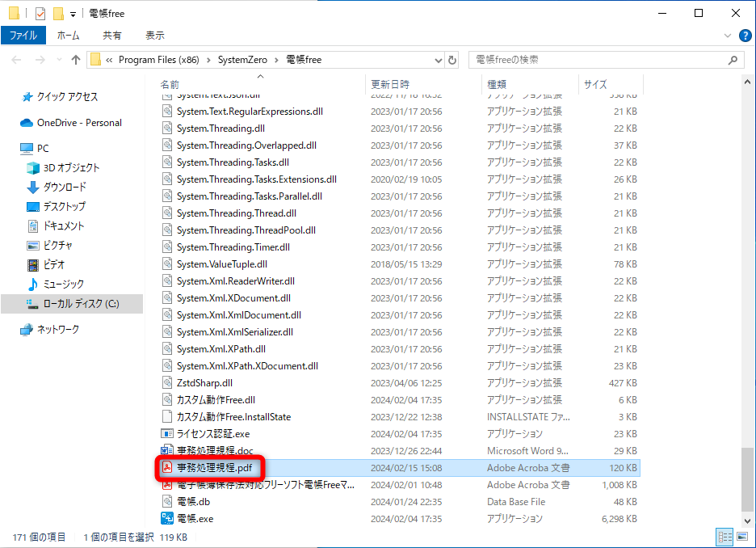Select System.Threading.Thread.dll file name
756x548 pixels.
[x=236, y=213]
